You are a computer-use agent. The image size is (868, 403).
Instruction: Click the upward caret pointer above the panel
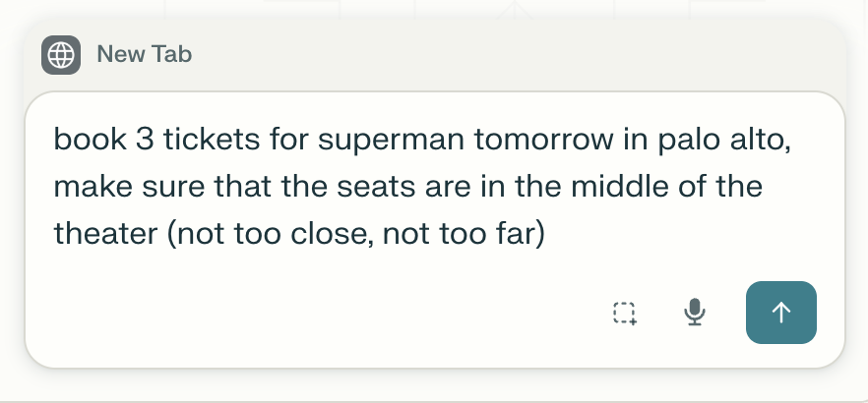click(515, 10)
